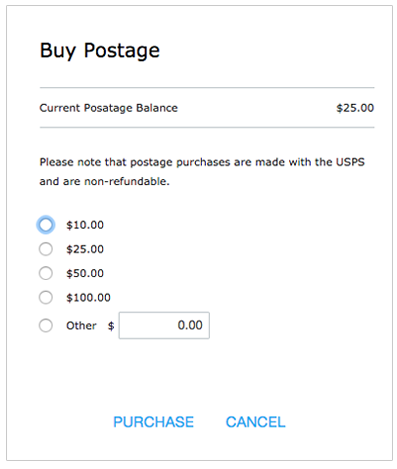Focus the Other amount input field
The image size is (397, 469).
tap(164, 325)
